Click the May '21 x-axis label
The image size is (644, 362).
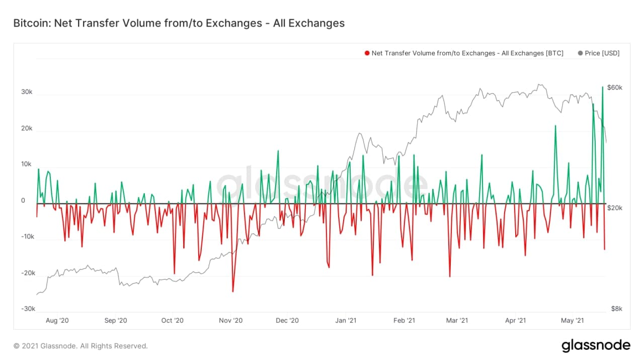click(x=572, y=320)
